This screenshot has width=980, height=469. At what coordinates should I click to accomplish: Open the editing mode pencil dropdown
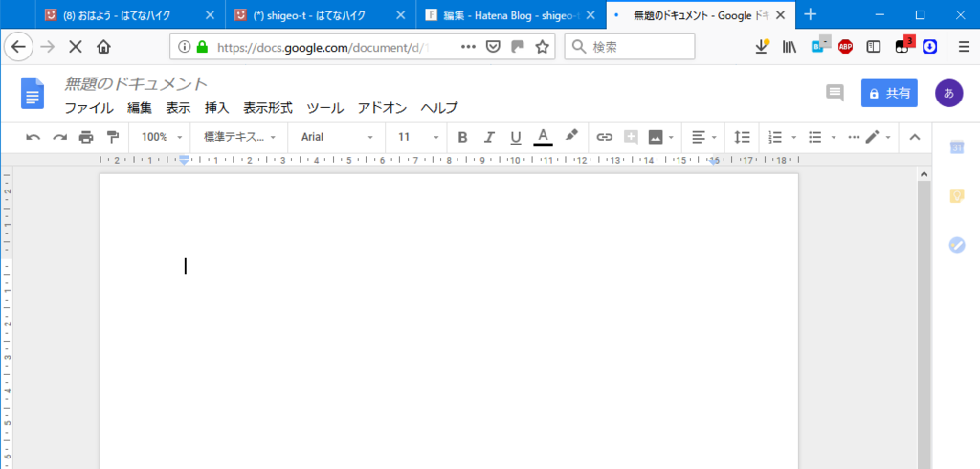coord(878,137)
